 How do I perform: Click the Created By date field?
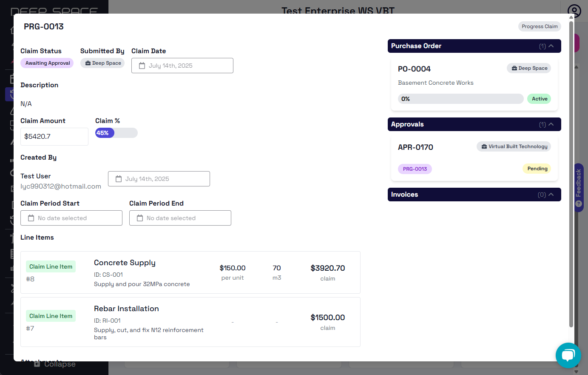(159, 179)
